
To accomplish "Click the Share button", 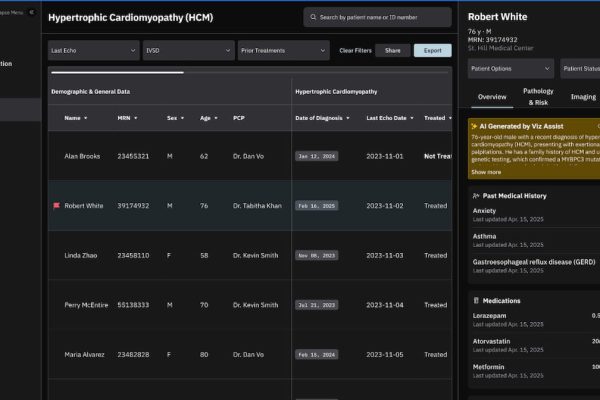I will coord(392,50).
